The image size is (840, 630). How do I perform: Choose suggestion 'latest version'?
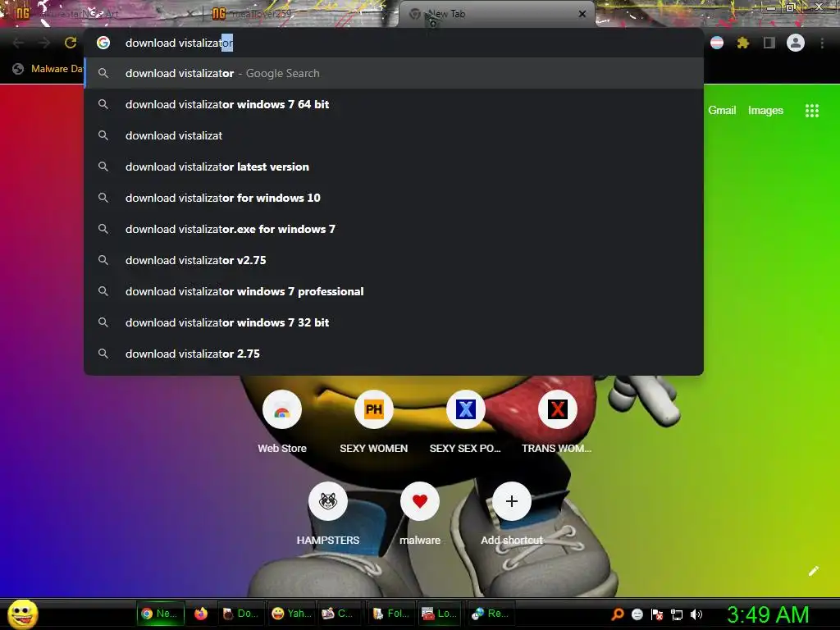click(394, 167)
